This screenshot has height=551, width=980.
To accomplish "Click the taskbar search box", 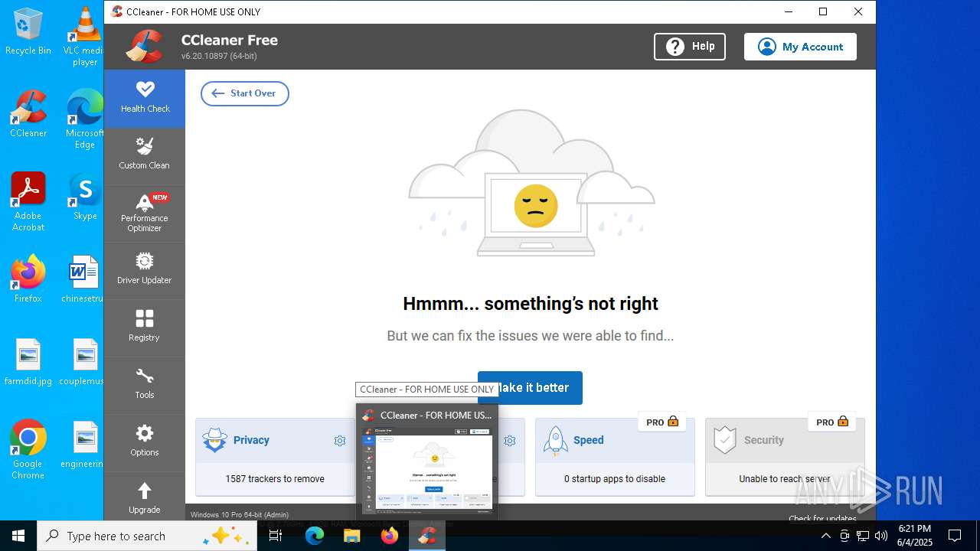I will pyautogui.click(x=147, y=536).
